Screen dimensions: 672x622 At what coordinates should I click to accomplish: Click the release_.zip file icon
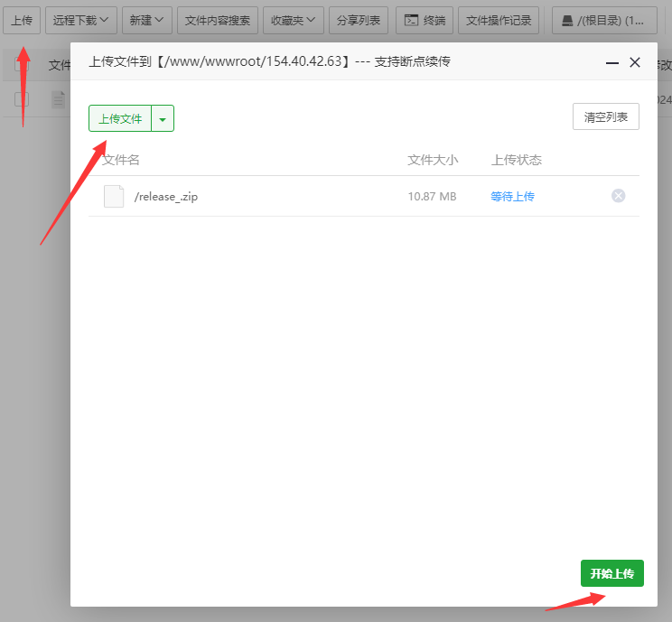[x=114, y=196]
